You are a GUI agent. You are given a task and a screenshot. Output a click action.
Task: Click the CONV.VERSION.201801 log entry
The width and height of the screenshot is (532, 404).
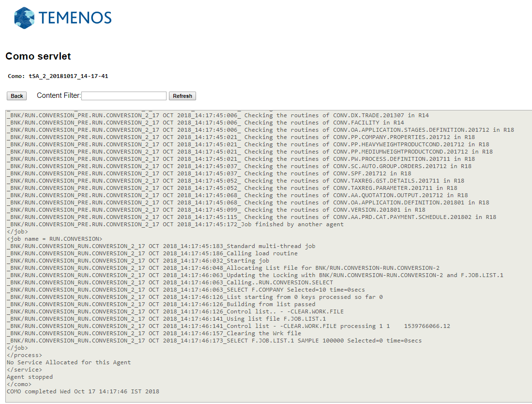[216, 210]
